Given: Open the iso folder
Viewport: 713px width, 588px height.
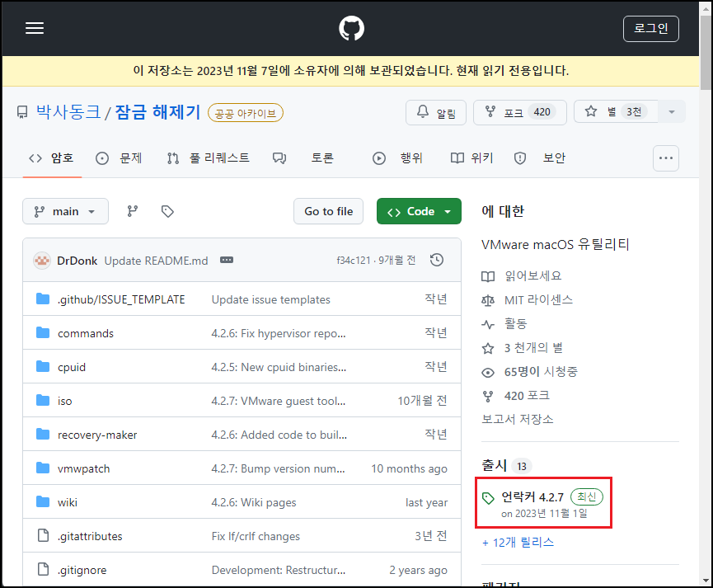Looking at the screenshot, I should [64, 401].
